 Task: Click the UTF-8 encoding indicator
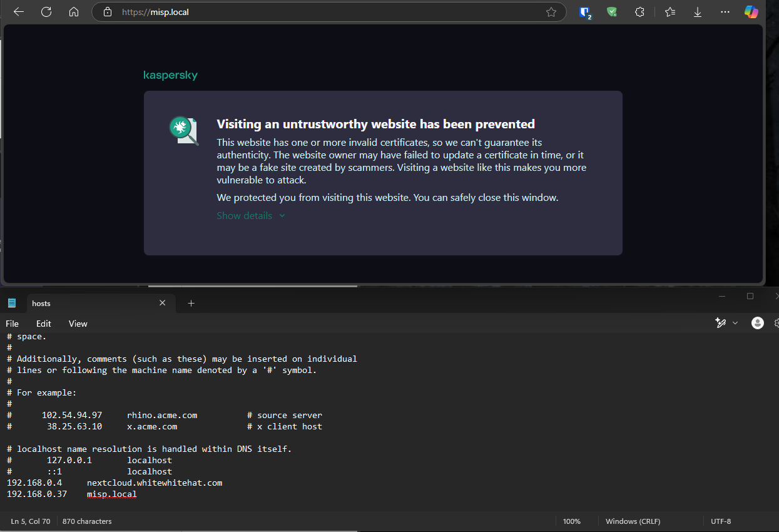(x=720, y=521)
